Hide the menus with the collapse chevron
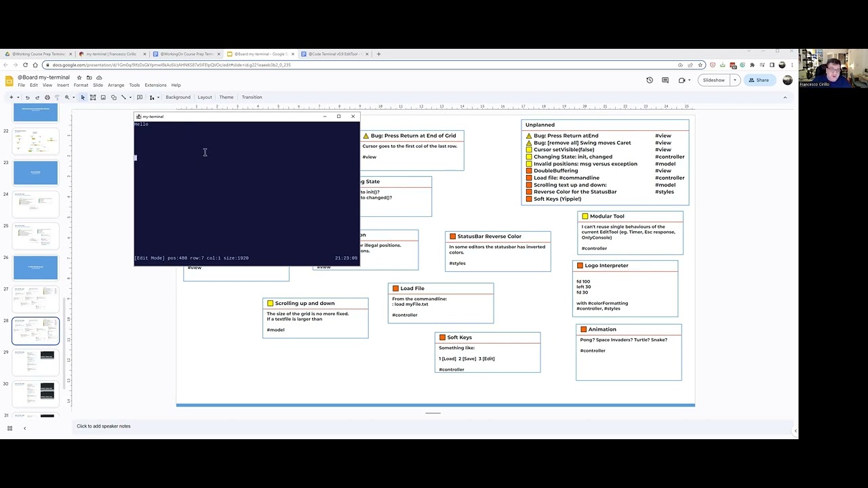The height and width of the screenshot is (488, 868). click(785, 97)
